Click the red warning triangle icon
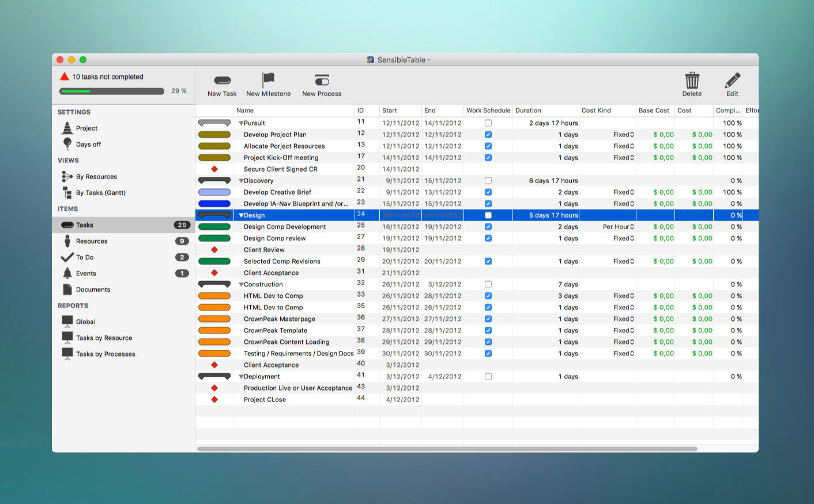The image size is (814, 504). tap(65, 76)
